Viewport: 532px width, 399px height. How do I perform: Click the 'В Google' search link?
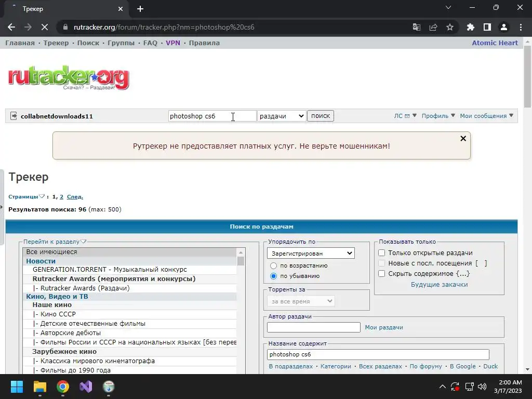pos(463,366)
